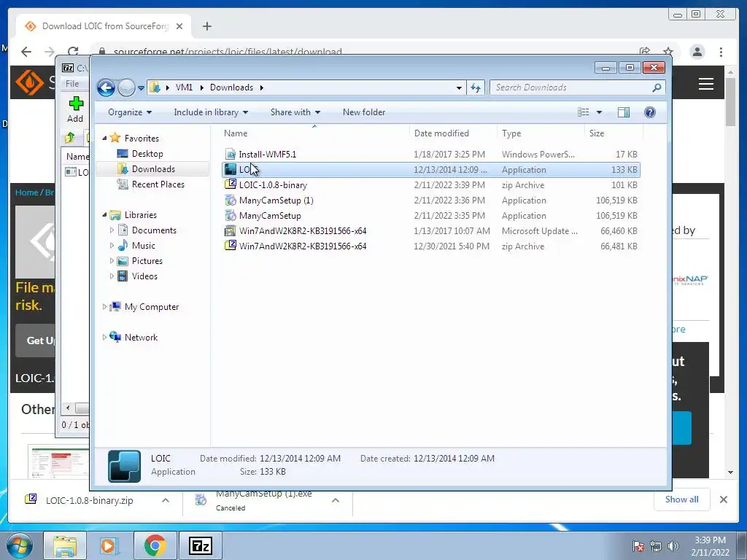Open the Chrome profile avatar

697,52
